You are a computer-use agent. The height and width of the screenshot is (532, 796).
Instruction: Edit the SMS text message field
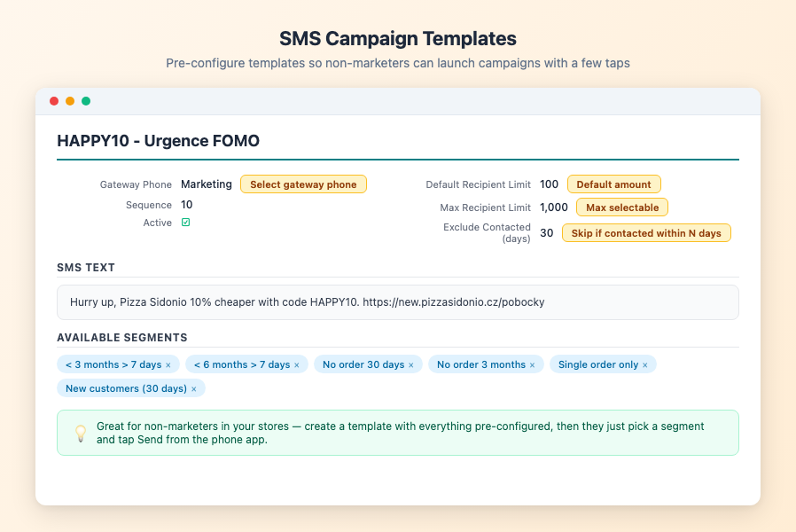point(398,302)
